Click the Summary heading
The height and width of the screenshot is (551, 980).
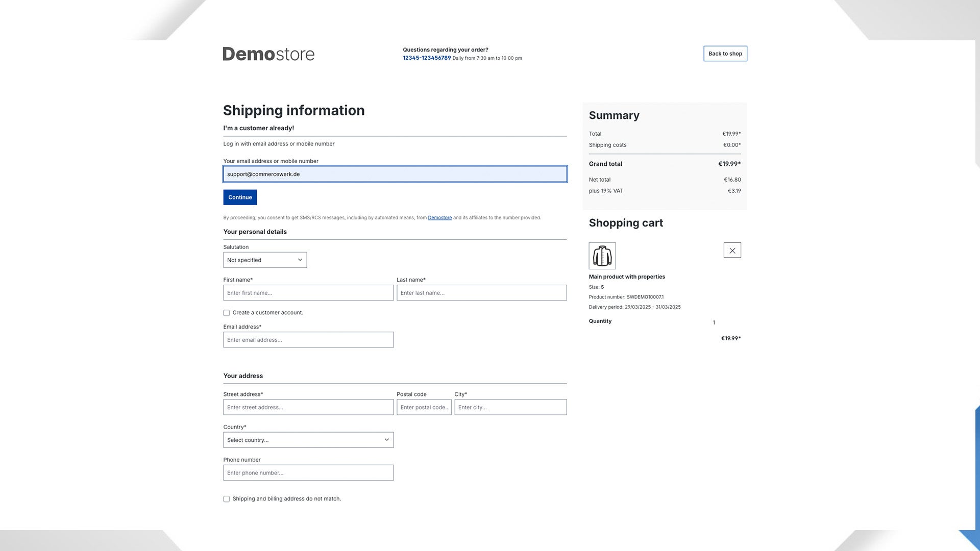point(614,115)
